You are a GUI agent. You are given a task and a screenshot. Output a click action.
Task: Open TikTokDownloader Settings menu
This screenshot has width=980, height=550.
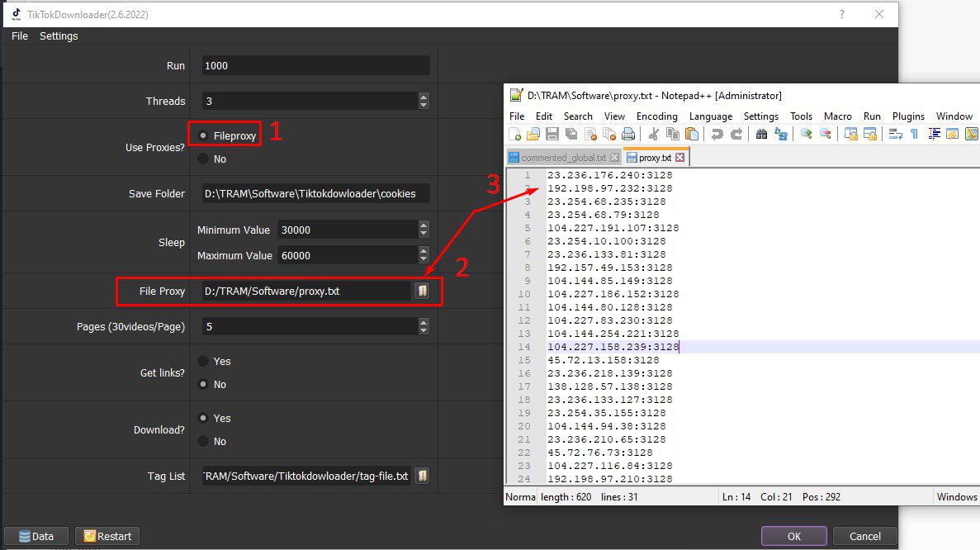[59, 36]
